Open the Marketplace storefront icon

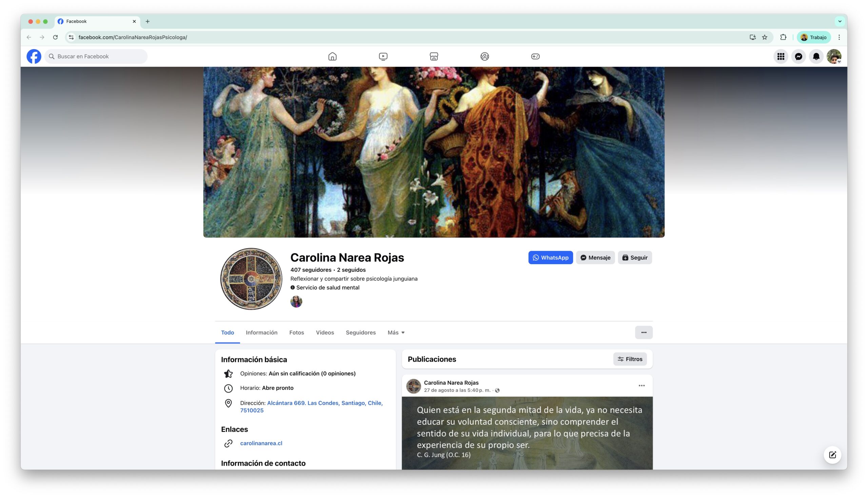click(433, 56)
